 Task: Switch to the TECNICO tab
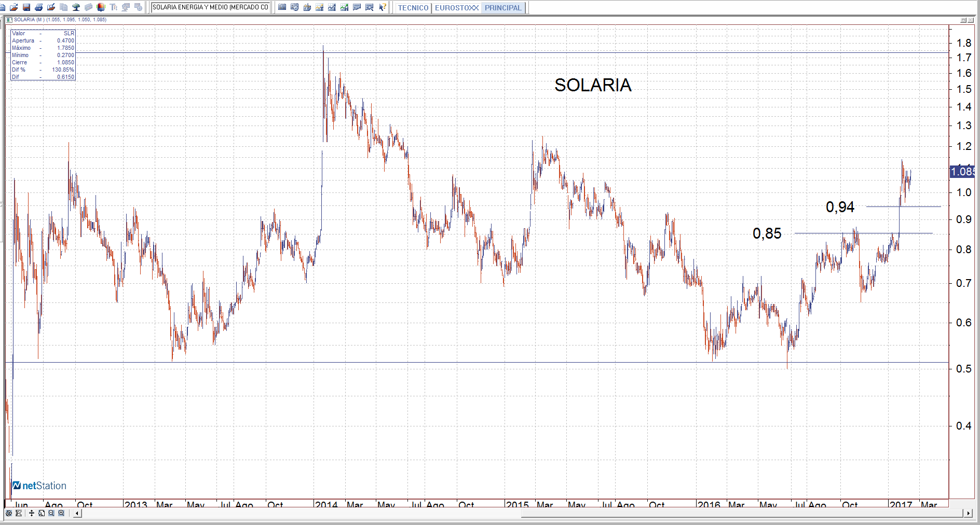coord(413,8)
